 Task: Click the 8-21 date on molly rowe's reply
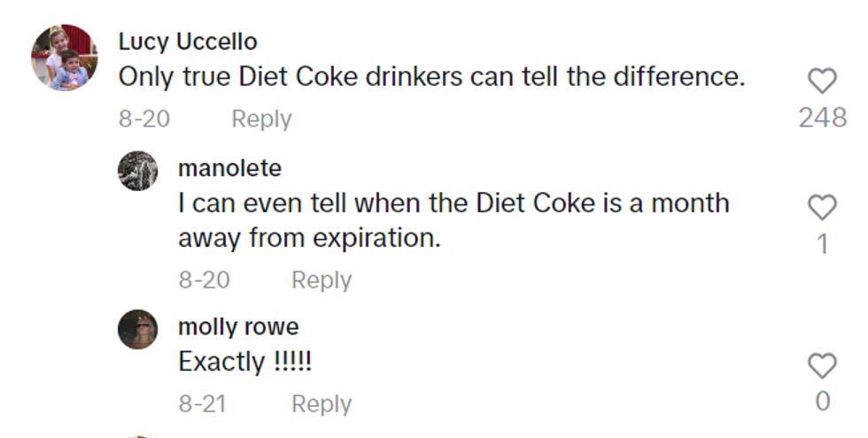click(203, 403)
